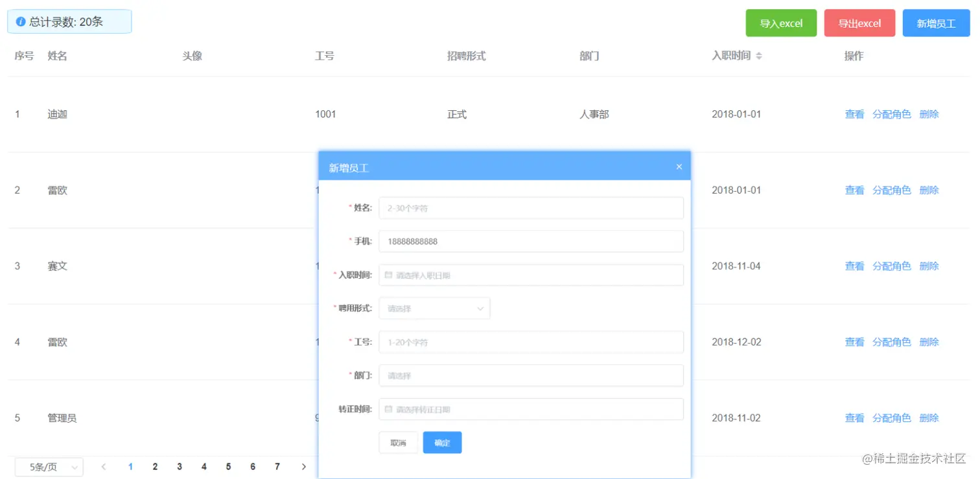Go to the previous page arrow
Image resolution: width=980 pixels, height=479 pixels.
point(104,467)
